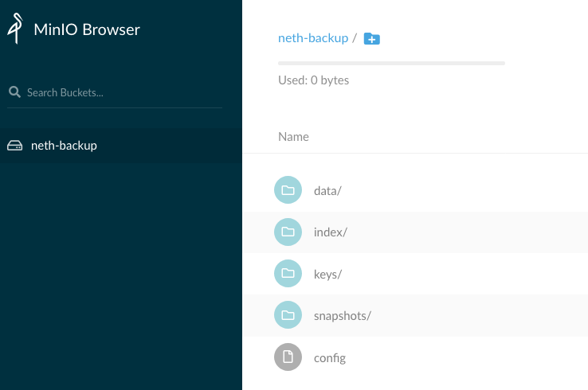Click the drive icon beside neth-backup bucket

pos(15,146)
